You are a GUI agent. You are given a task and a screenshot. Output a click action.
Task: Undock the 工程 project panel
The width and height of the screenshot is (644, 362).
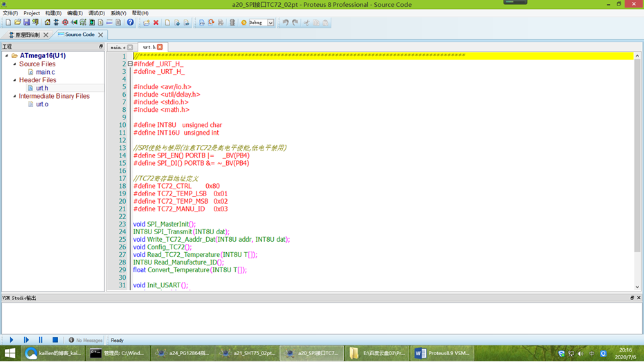[100, 47]
